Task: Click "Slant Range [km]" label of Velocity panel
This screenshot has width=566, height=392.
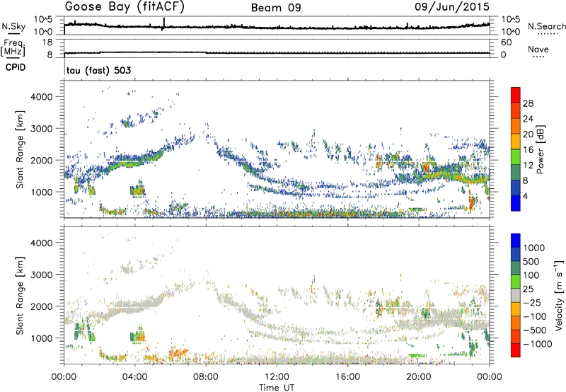Action: (20, 295)
